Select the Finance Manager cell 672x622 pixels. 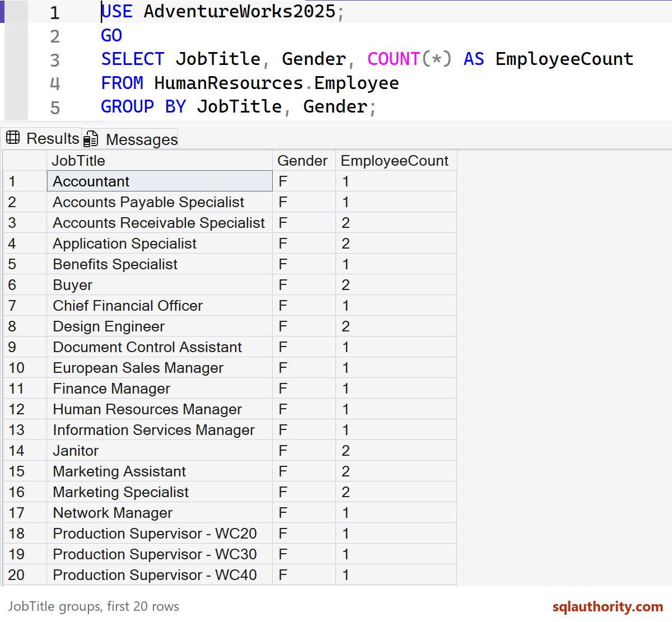pyautogui.click(x=160, y=389)
